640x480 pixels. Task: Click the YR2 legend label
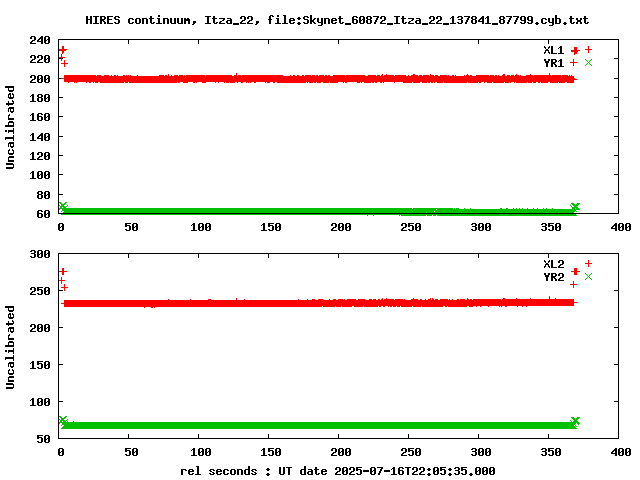(553, 277)
